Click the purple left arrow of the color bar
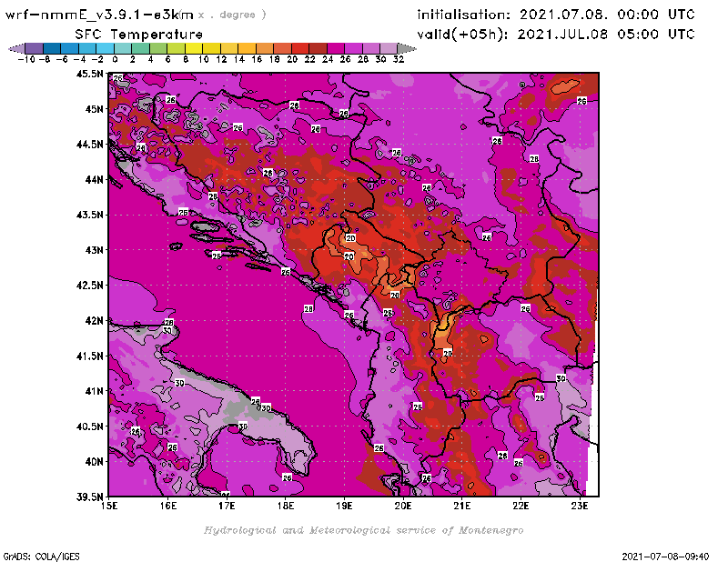728x562 pixels. click(15, 48)
